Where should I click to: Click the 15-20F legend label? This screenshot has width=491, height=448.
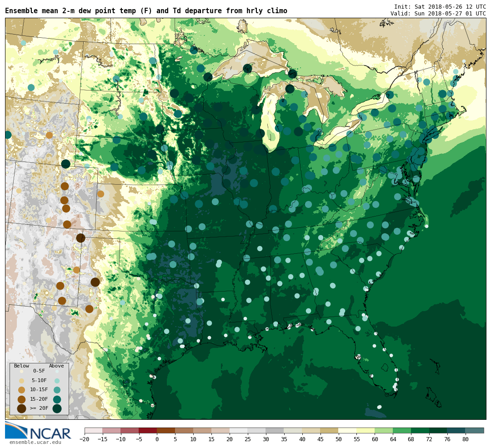[x=39, y=399]
